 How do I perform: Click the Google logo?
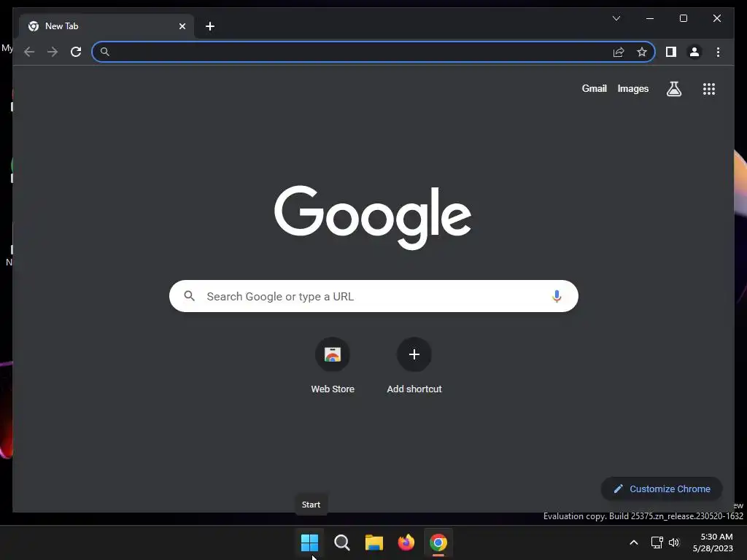373,217
